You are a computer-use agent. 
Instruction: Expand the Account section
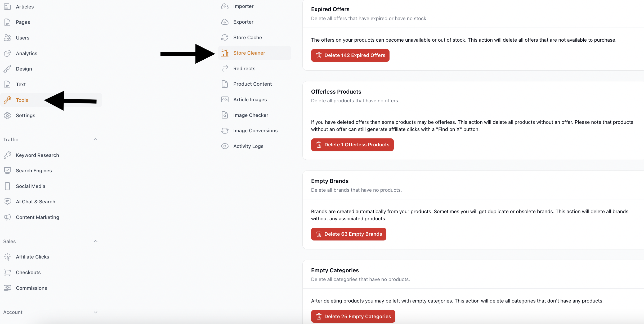(x=96, y=312)
